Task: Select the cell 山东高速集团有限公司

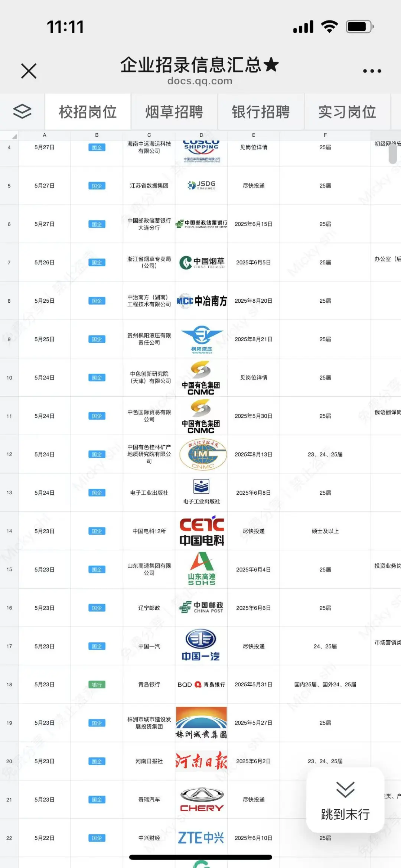Action: [x=149, y=569]
